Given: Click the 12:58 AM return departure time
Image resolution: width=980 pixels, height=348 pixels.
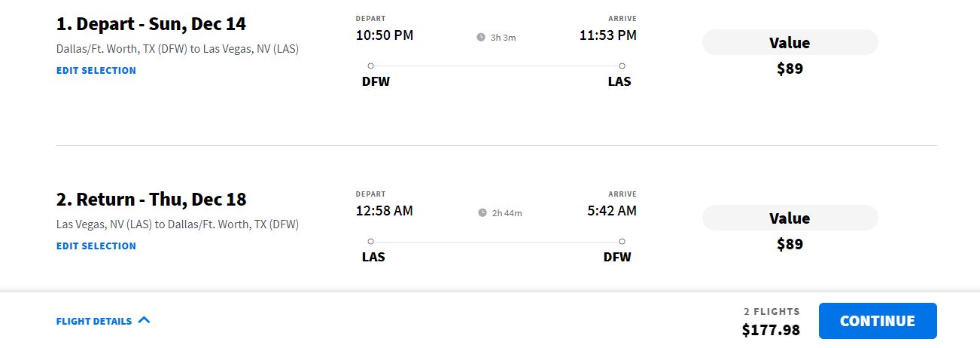Looking at the screenshot, I should [x=385, y=211].
